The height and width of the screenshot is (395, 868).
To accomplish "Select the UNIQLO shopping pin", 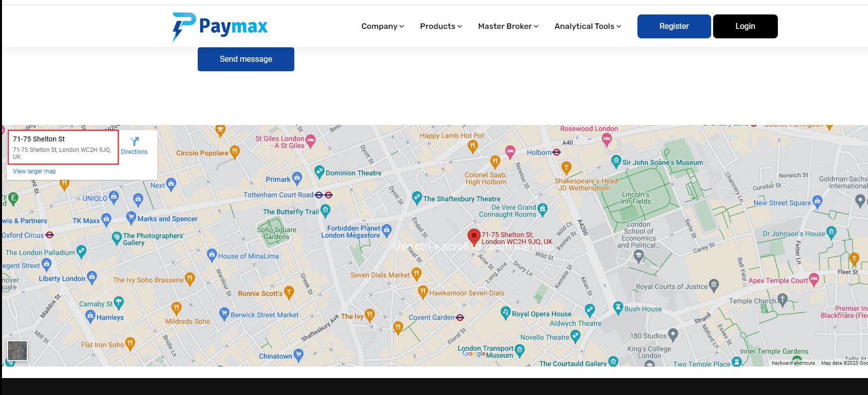I will click(x=114, y=197).
